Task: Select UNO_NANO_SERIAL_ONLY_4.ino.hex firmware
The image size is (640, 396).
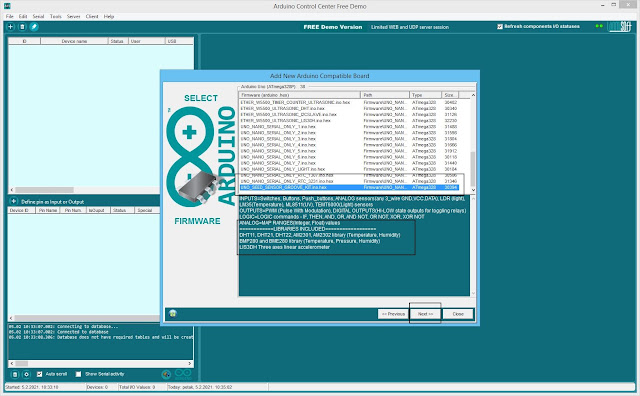Action: (349, 145)
